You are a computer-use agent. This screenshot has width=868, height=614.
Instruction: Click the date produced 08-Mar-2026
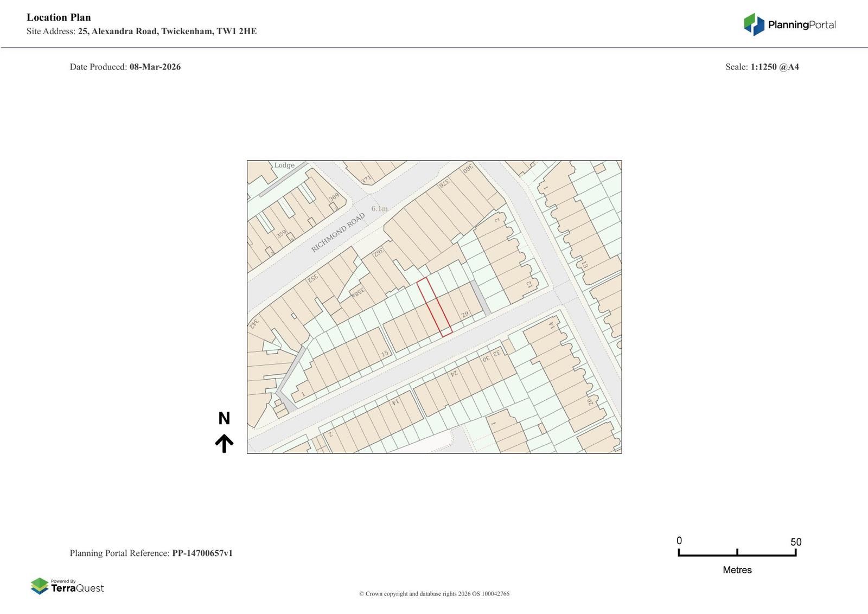pos(155,67)
